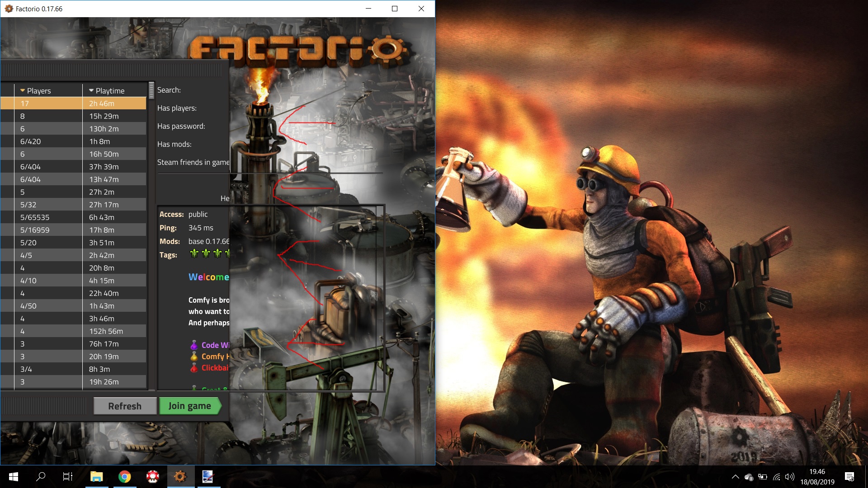Select the Factorio gear icon on the taskbar

click(x=180, y=476)
